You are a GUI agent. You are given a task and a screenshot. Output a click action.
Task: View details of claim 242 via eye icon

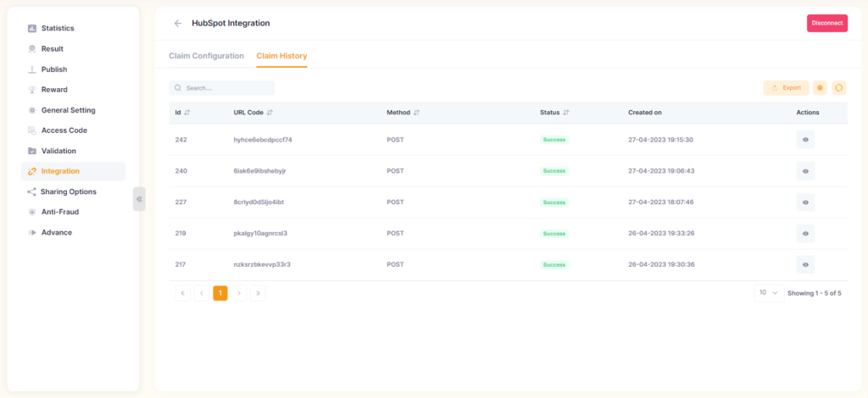point(805,140)
